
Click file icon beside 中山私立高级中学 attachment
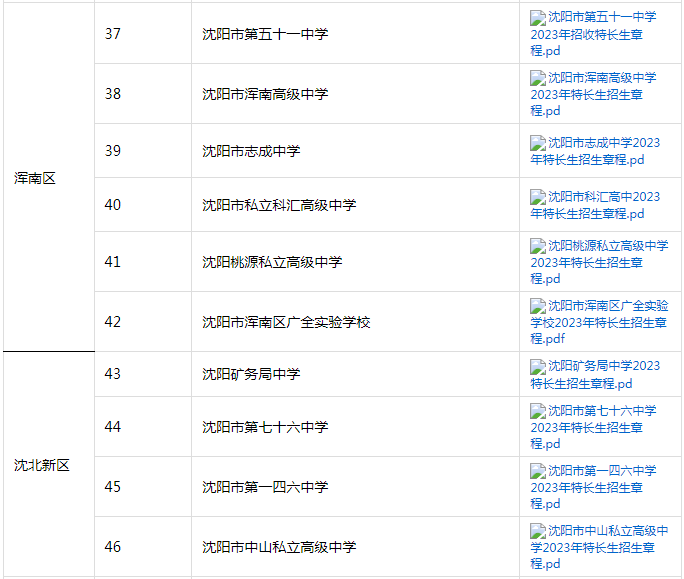pos(538,531)
